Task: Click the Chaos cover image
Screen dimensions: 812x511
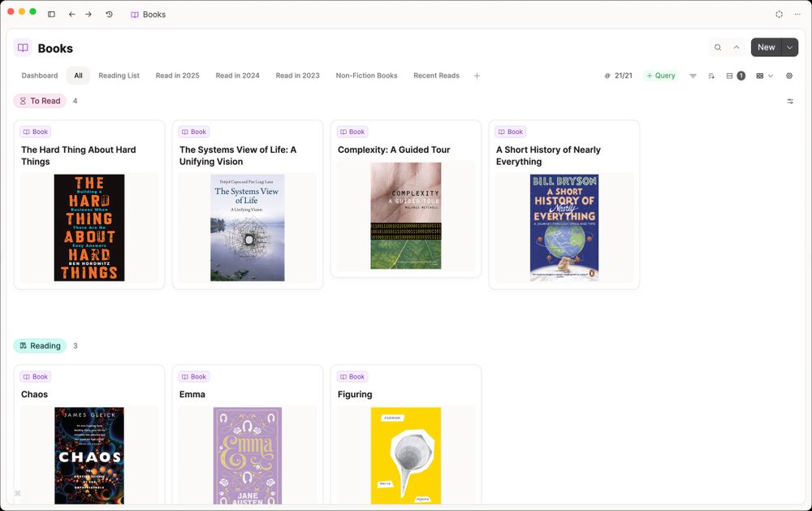Action: point(89,456)
